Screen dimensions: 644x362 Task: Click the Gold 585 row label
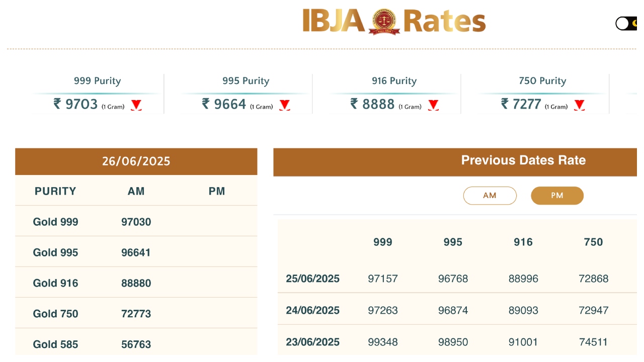[x=55, y=344]
